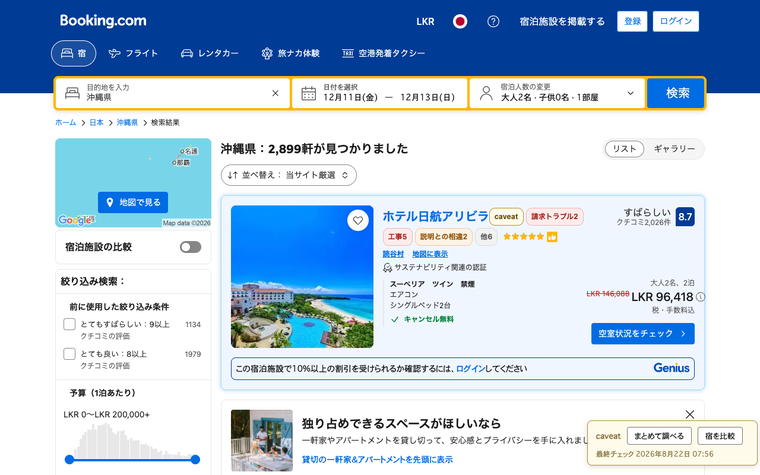Select the レンタカー tab
Image resolution: width=760 pixels, height=475 pixels.
[210, 53]
